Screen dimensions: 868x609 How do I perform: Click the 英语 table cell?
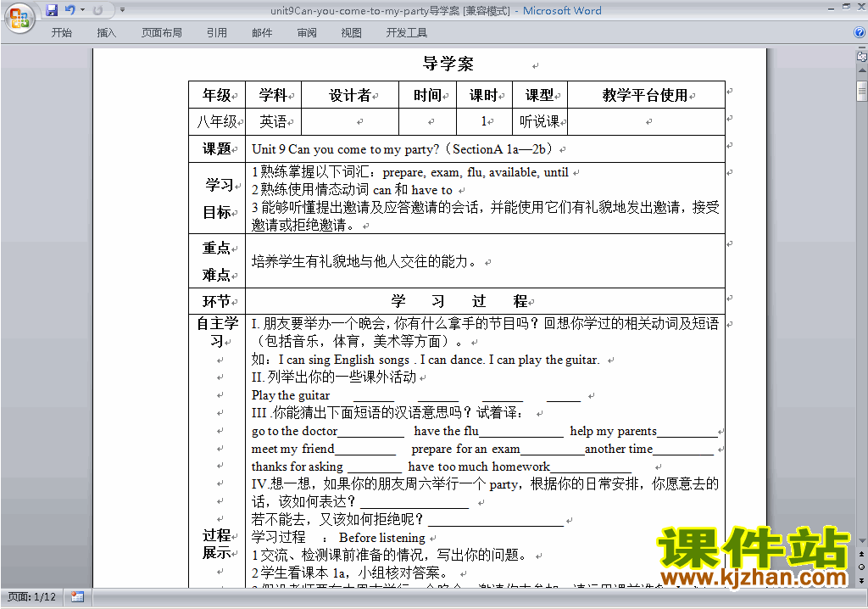pos(273,121)
